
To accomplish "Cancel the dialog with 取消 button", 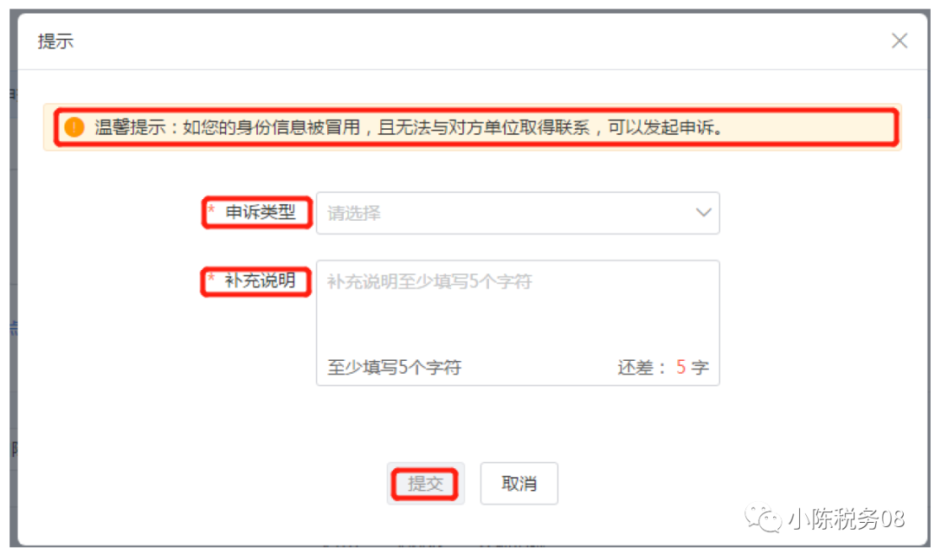I will click(x=519, y=484).
